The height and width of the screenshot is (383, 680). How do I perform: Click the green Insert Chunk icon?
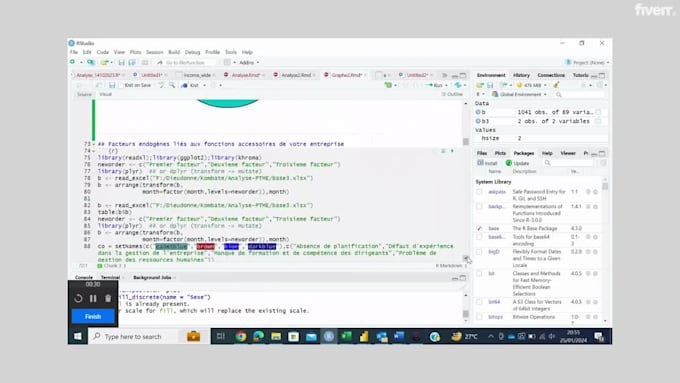point(388,85)
